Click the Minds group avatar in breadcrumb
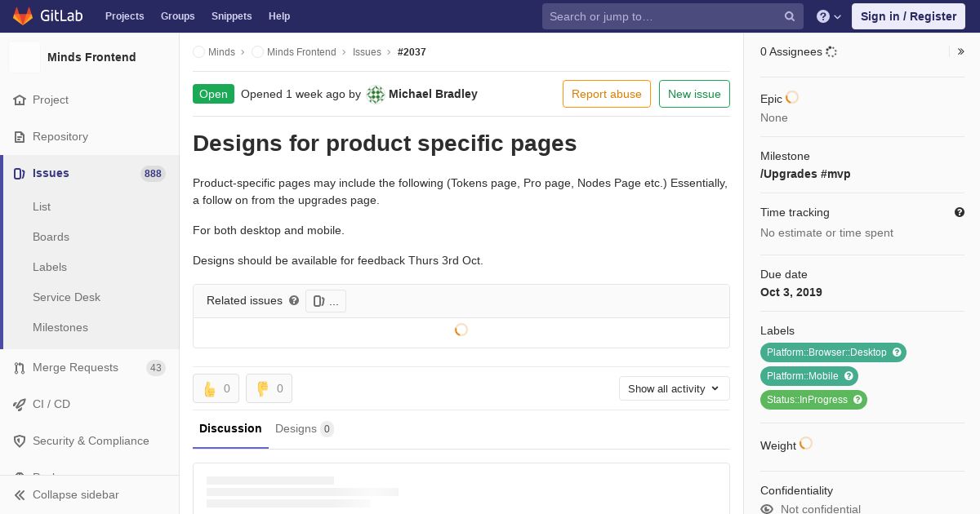The width and height of the screenshot is (980, 514). point(198,51)
